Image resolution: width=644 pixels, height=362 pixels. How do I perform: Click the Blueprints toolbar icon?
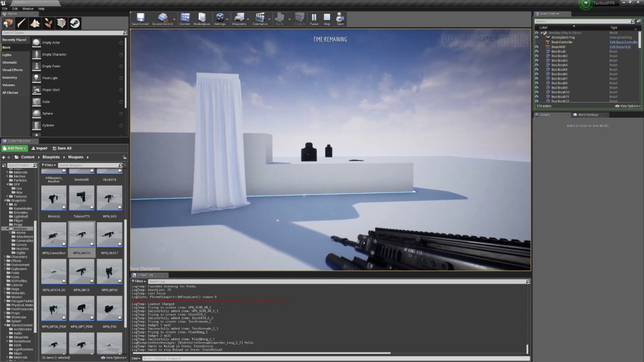coord(239,19)
